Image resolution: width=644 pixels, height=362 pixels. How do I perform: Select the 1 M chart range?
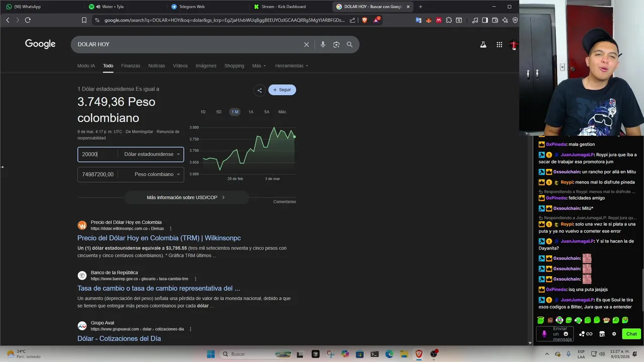click(x=235, y=112)
